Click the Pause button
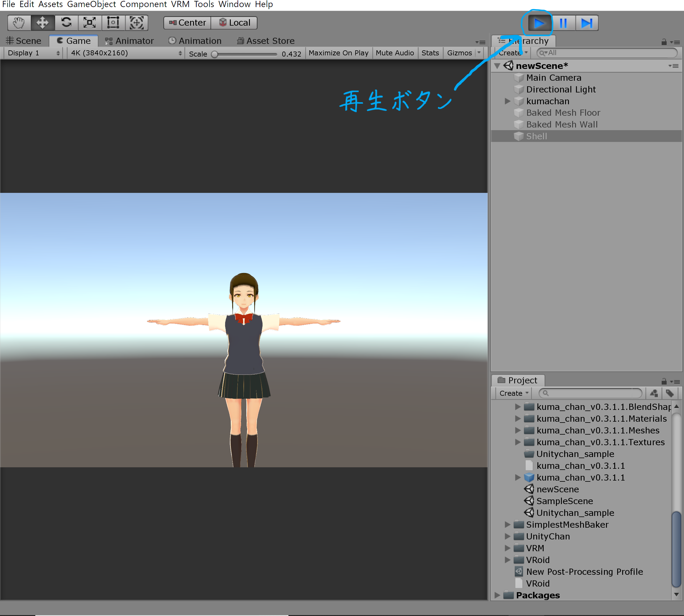Screen dimensions: 684x616 pos(563,23)
